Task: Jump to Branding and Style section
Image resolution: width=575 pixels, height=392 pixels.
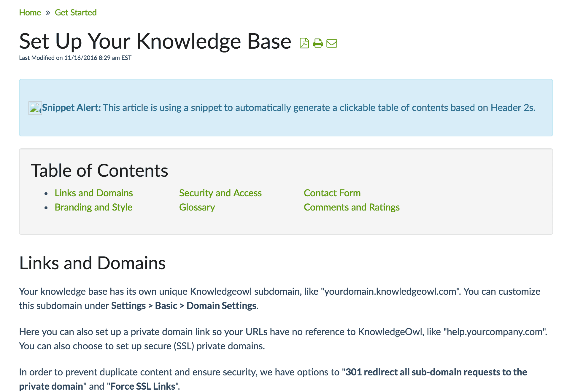Action: click(93, 207)
